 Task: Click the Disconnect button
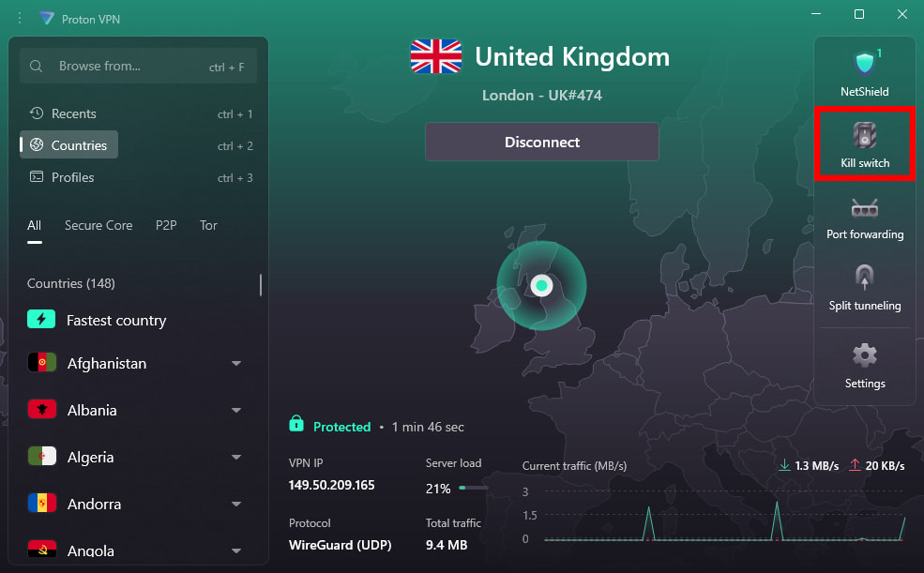click(541, 142)
